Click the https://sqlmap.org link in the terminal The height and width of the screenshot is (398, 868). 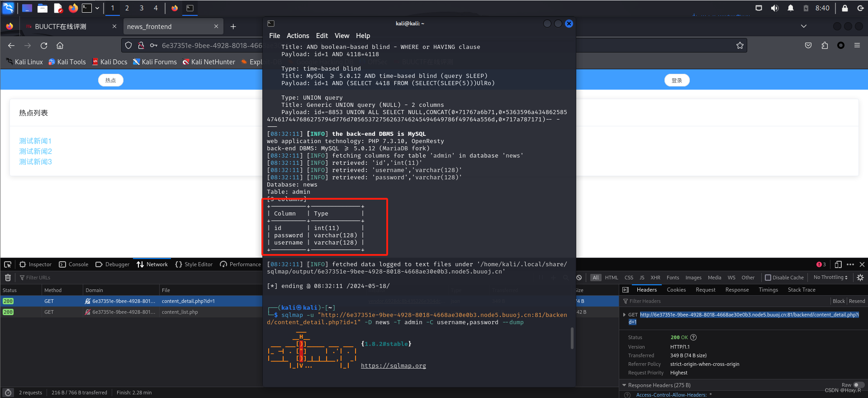(394, 366)
